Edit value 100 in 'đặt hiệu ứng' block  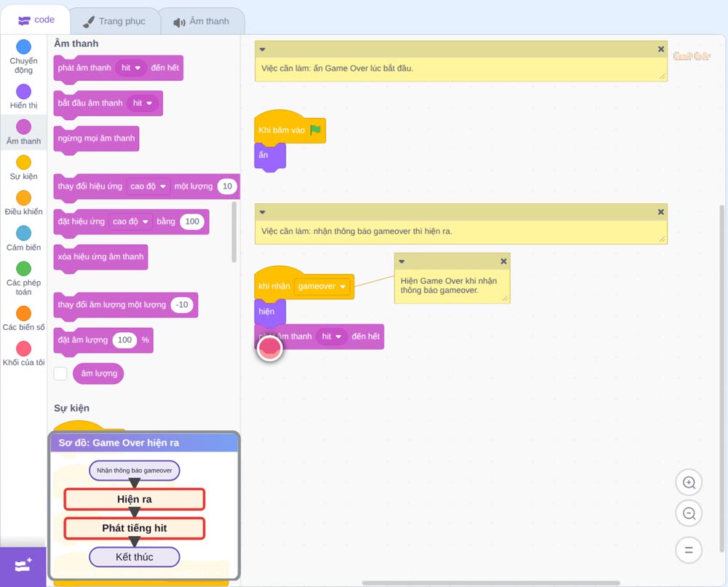pos(192,221)
